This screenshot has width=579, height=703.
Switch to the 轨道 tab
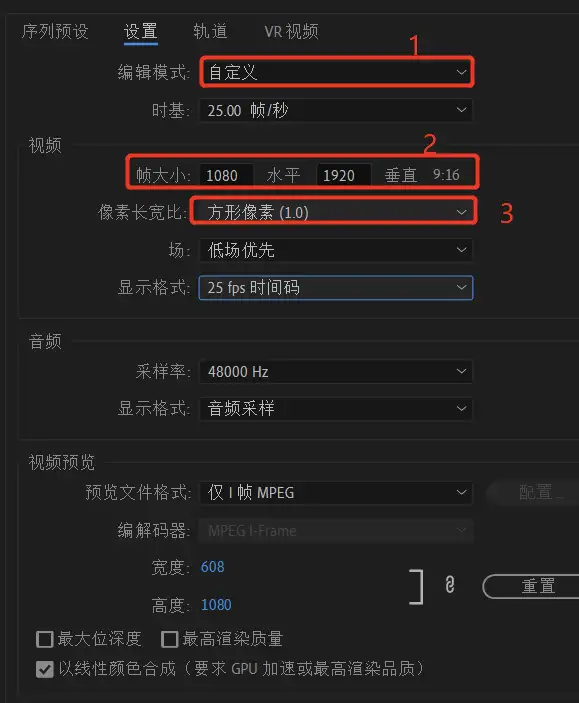210,31
